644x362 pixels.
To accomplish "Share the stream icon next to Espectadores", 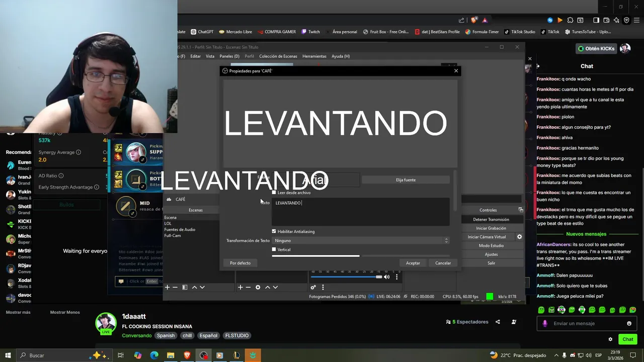I will (x=498, y=322).
